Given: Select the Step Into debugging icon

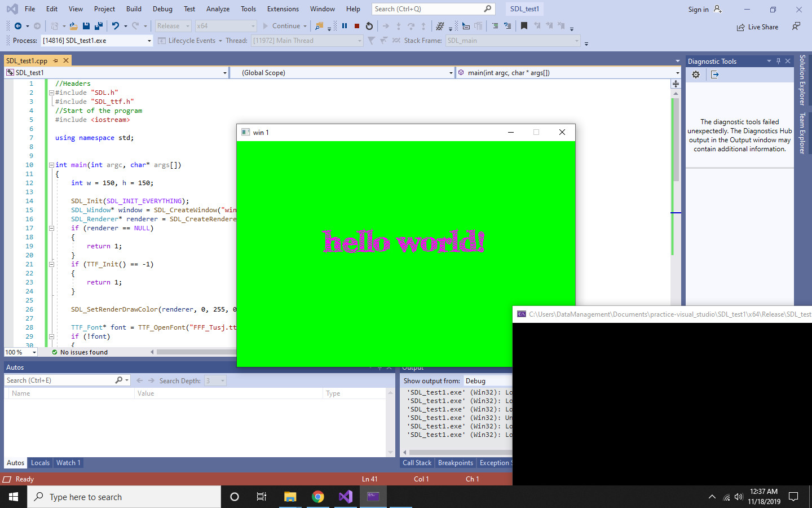Looking at the screenshot, I should point(398,26).
